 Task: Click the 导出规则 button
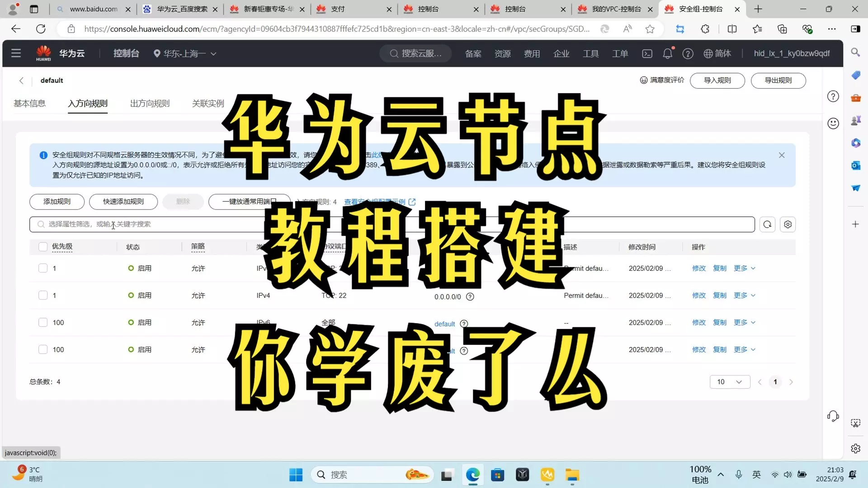(778, 80)
